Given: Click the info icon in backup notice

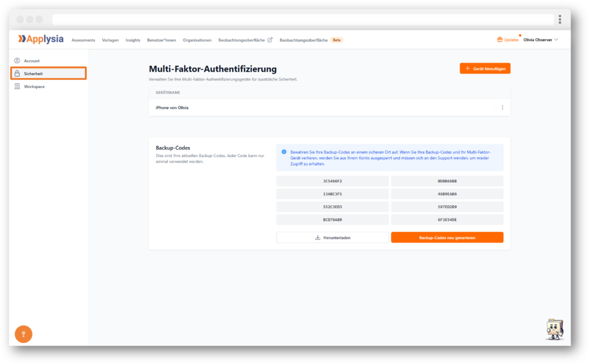Looking at the screenshot, I should pyautogui.click(x=284, y=152).
